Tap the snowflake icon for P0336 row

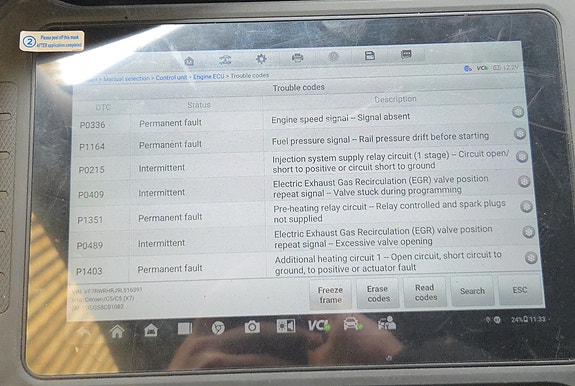tap(518, 112)
